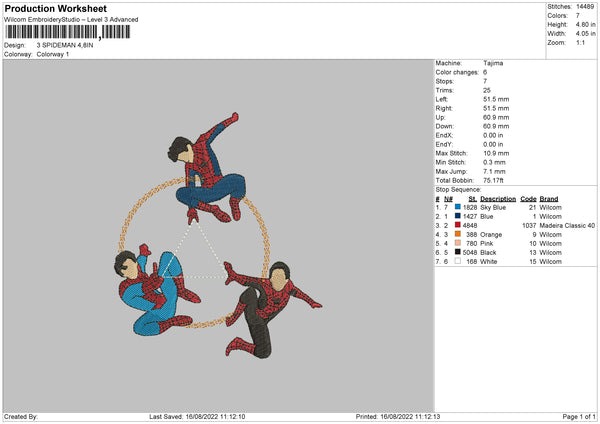Click the Trims value '25'
The height and width of the screenshot is (424, 600).
point(487,90)
